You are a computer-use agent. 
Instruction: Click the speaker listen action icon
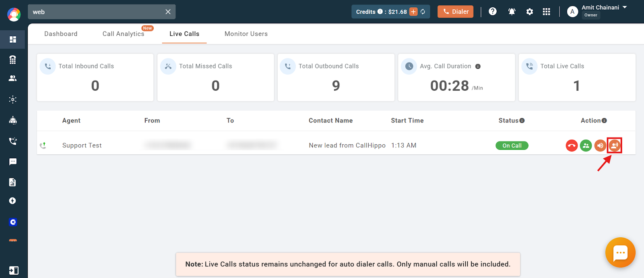coord(600,145)
